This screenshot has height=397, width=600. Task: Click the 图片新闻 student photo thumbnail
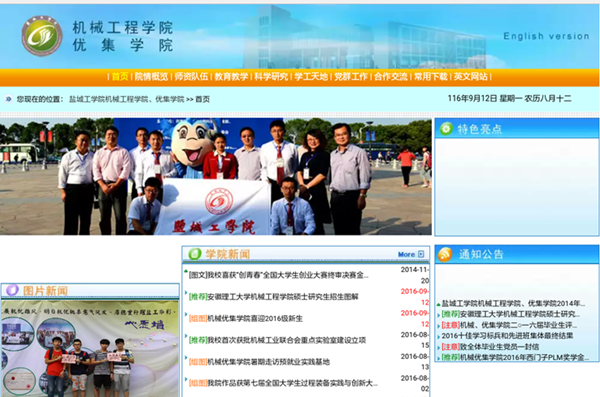point(90,349)
